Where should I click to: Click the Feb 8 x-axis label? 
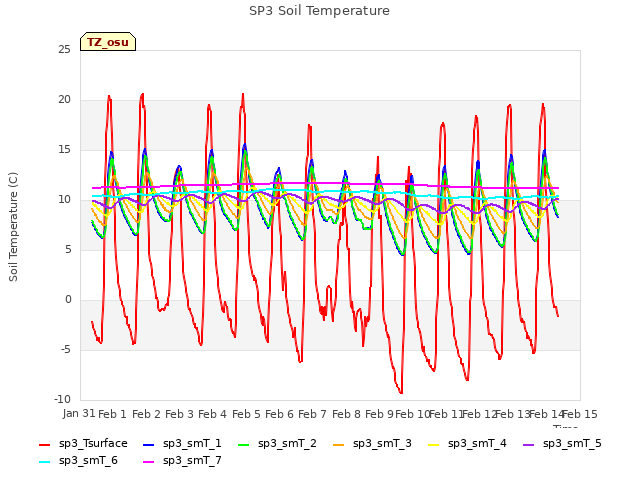click(x=346, y=414)
